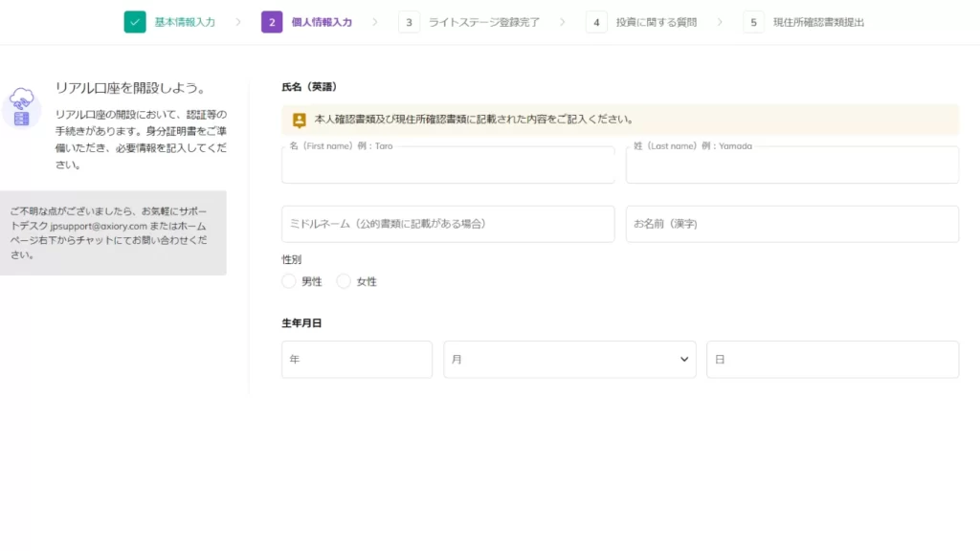Image resolution: width=980 pixels, height=551 pixels.
Task: Open the 月 month dropdown
Action: [x=569, y=359]
